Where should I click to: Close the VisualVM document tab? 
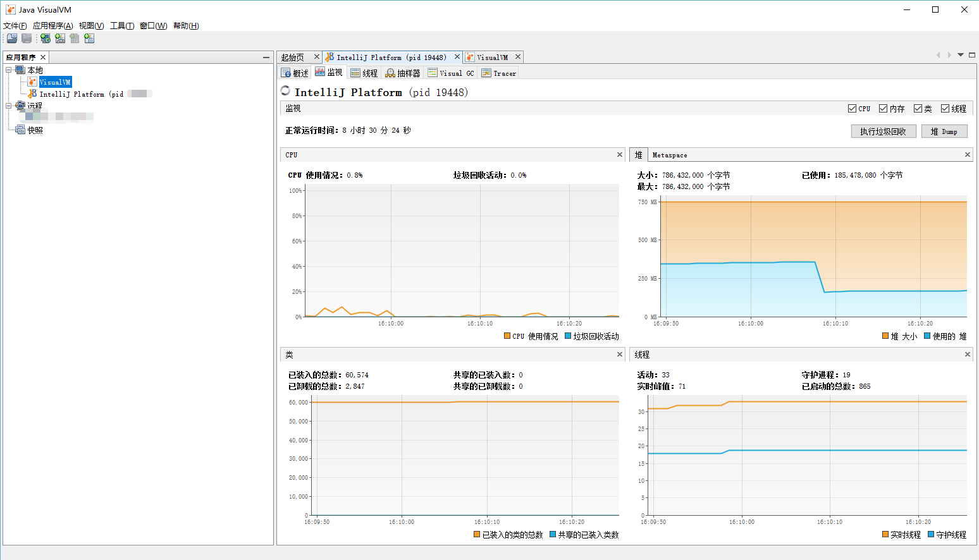click(x=518, y=57)
